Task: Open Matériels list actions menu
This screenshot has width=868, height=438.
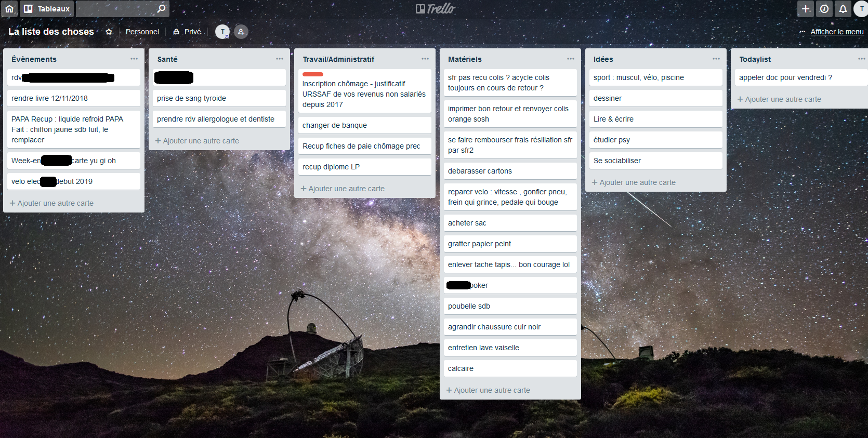Action: 571,59
